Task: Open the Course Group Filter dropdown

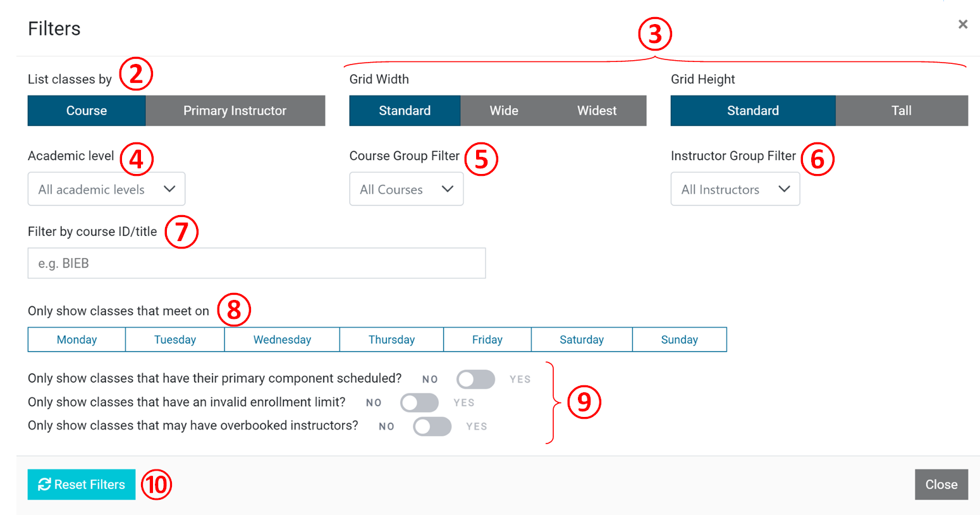Action: tap(406, 189)
